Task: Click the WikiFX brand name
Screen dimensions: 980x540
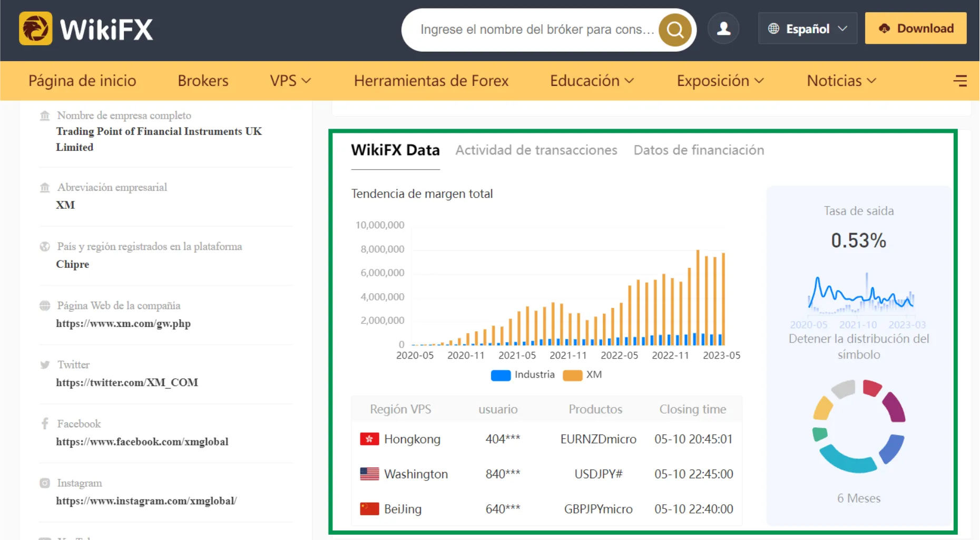Action: [x=106, y=29]
